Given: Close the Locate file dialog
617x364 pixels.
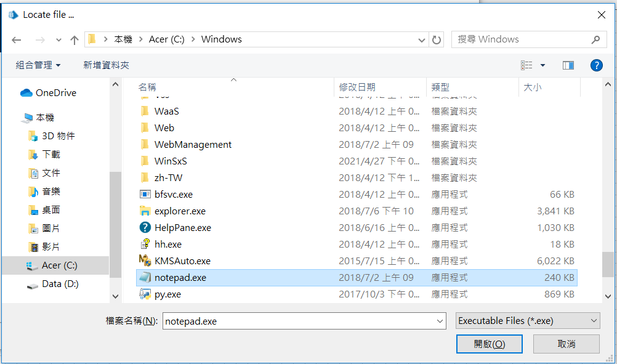Looking at the screenshot, I should (x=601, y=15).
